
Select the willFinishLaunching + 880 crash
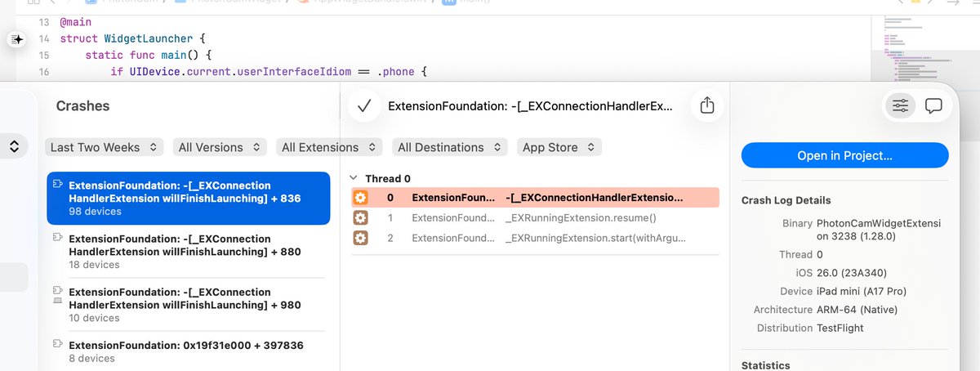click(x=189, y=252)
